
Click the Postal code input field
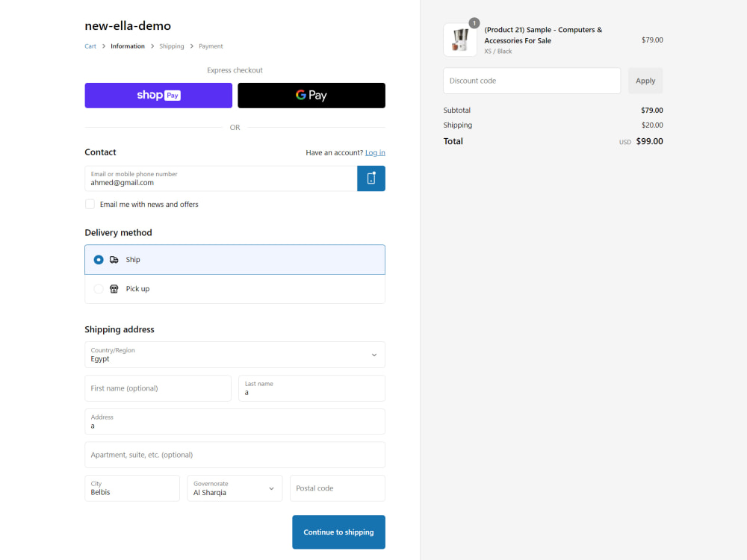tap(337, 488)
